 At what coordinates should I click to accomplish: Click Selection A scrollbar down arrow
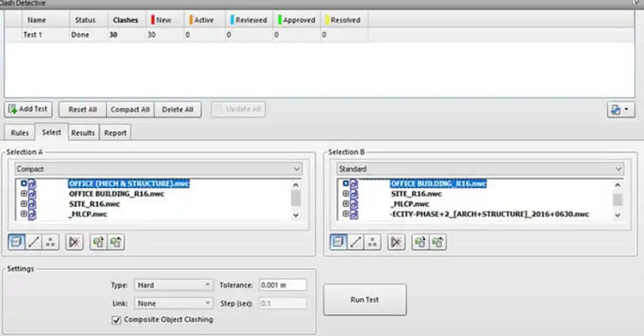coord(295,215)
